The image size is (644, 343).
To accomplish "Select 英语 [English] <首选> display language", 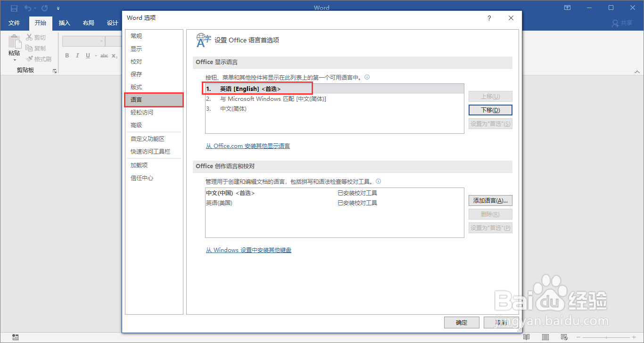I will point(334,89).
